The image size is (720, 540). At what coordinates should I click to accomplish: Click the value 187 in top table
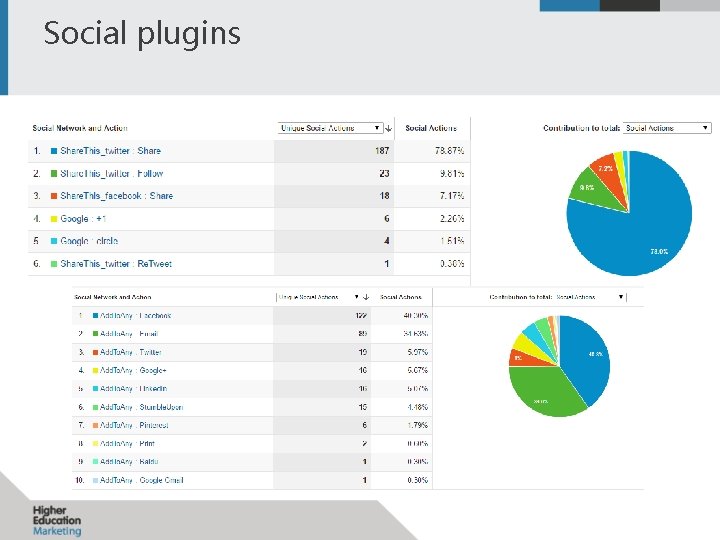coord(382,151)
